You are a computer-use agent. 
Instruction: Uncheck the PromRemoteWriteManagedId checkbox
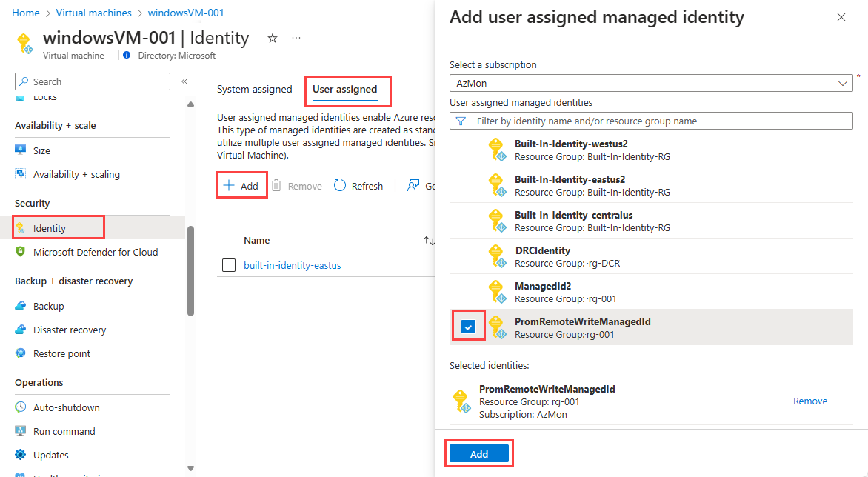(x=468, y=327)
